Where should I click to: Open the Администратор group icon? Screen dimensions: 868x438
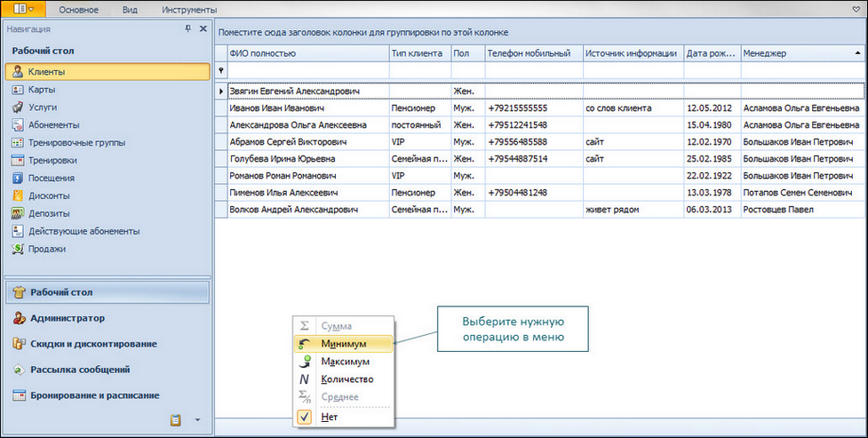[20, 318]
